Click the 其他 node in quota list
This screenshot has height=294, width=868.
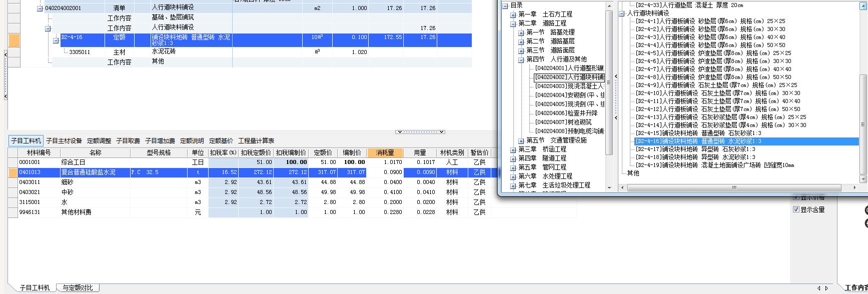(x=633, y=173)
